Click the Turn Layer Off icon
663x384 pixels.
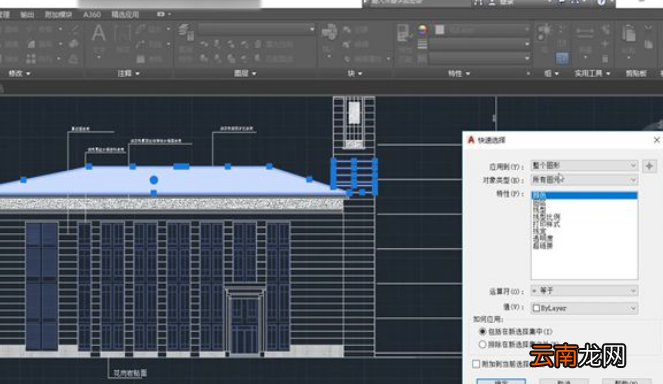(x=204, y=44)
